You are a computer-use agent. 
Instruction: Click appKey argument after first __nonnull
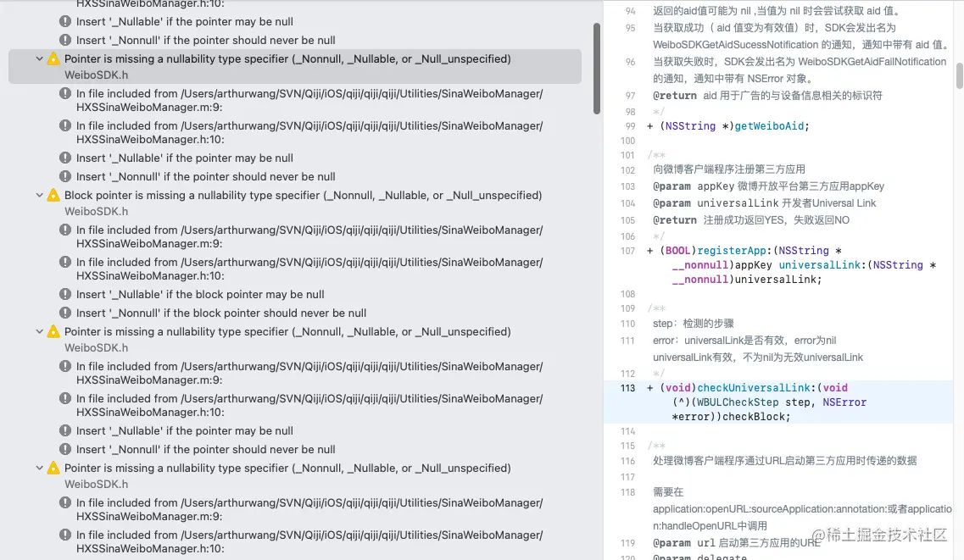coord(753,264)
